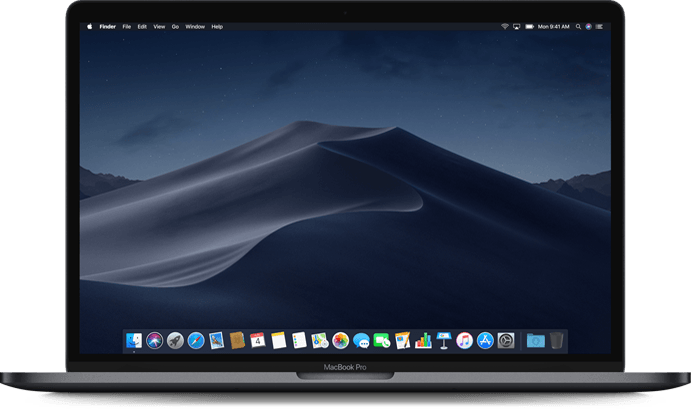Image resolution: width=691 pixels, height=409 pixels.
Task: Open Notes app in Dock
Action: tap(279, 341)
